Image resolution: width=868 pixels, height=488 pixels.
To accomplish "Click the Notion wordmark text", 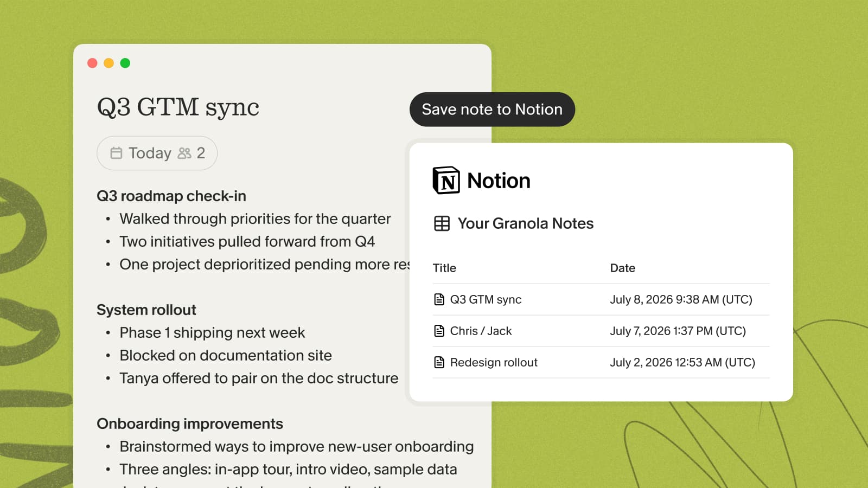I will (499, 181).
